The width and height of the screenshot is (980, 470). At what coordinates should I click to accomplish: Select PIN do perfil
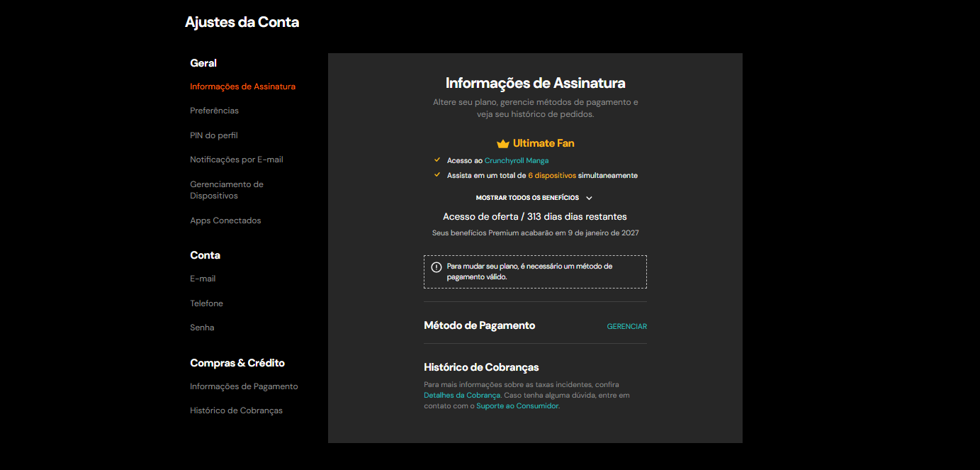coord(212,135)
